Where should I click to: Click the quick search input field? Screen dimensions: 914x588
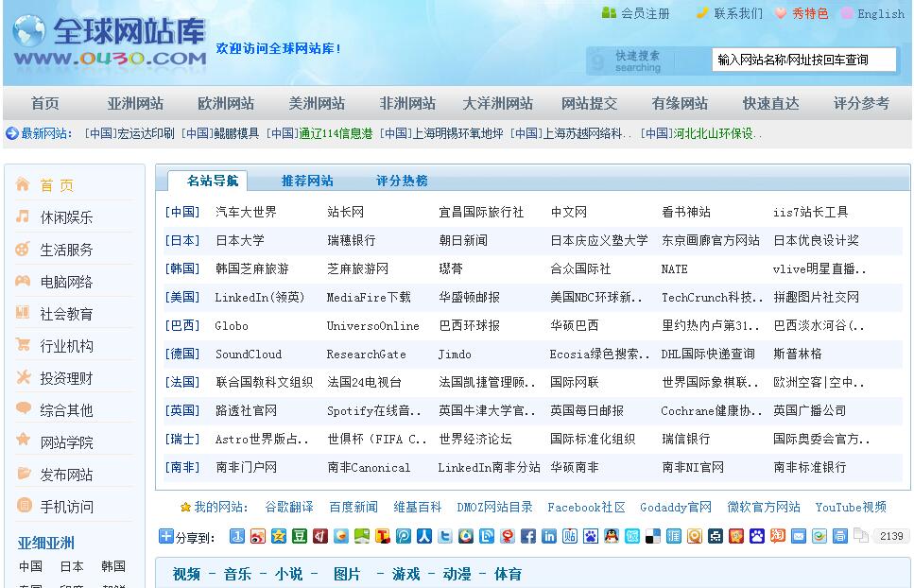tap(803, 60)
